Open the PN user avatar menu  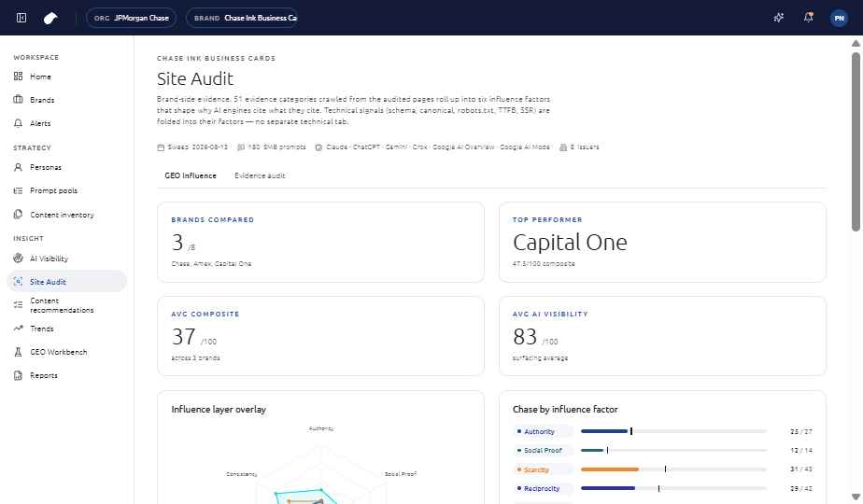pos(839,18)
